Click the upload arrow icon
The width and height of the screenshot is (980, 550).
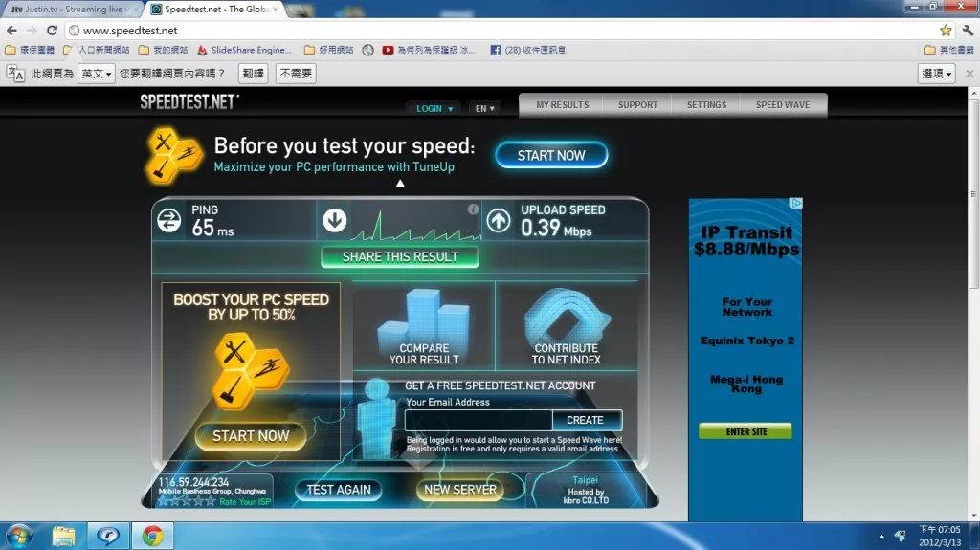point(498,220)
